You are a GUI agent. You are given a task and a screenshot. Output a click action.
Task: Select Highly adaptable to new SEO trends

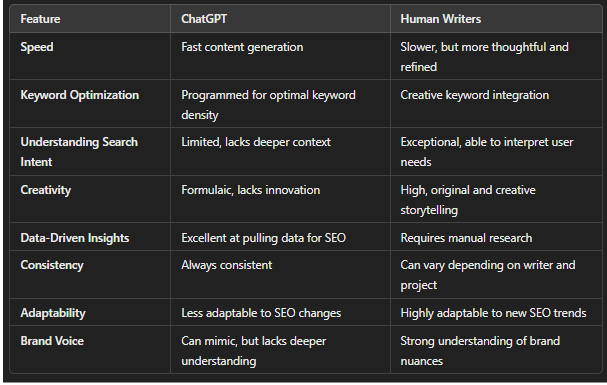pos(493,313)
